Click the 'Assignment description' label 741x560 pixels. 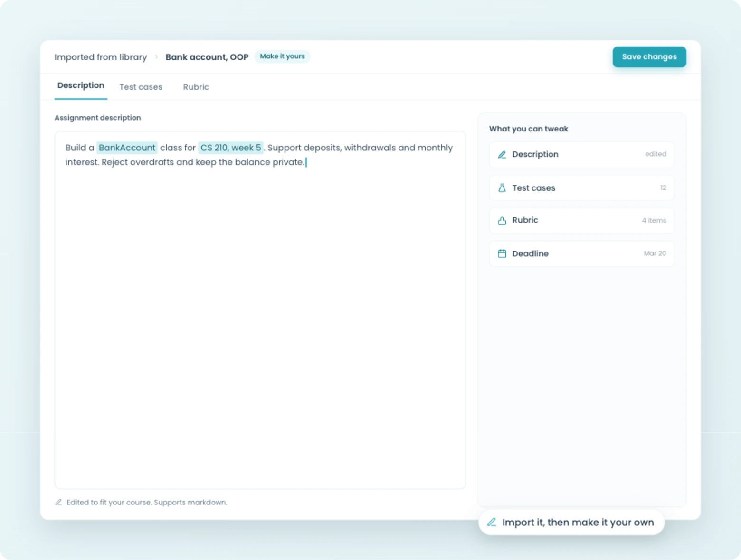point(97,118)
